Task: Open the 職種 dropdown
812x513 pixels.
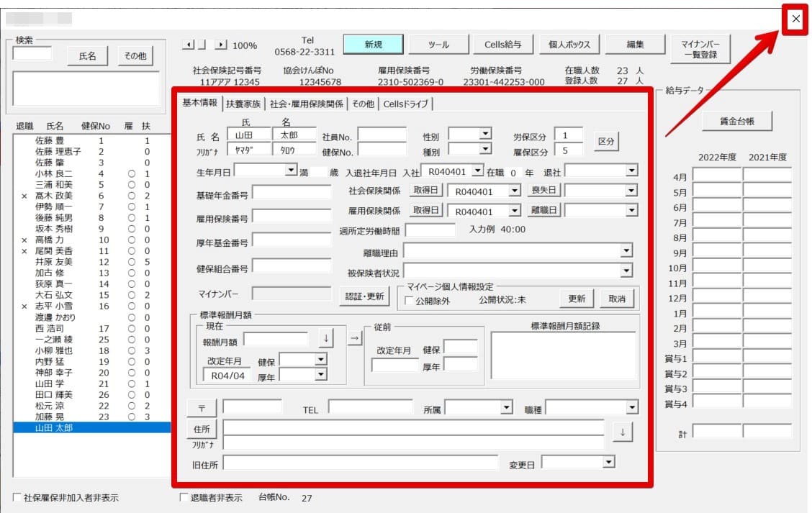Action: point(632,407)
